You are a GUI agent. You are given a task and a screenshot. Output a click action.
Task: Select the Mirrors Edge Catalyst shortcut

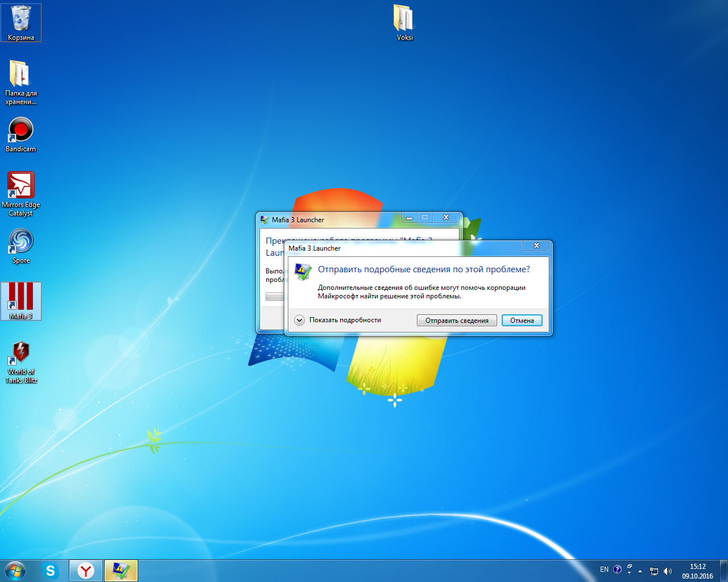(21, 194)
